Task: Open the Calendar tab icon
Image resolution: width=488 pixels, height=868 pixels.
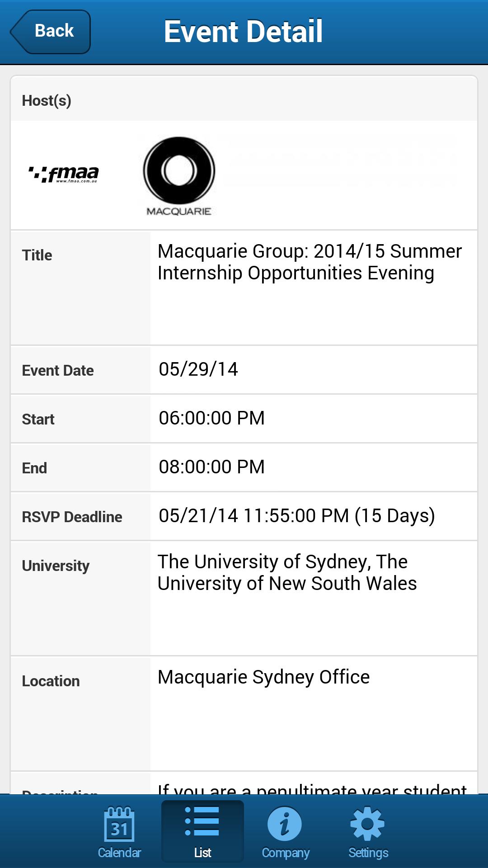Action: [x=119, y=831]
